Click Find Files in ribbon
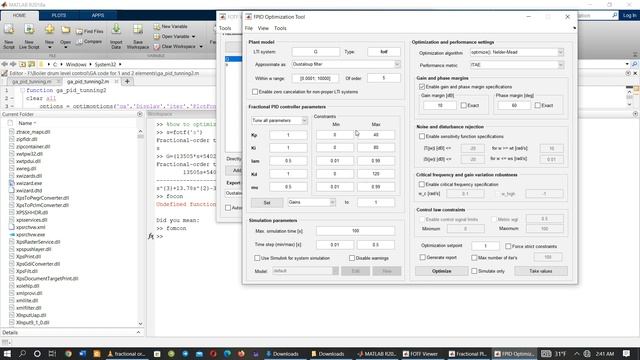640x360 pixels. tap(90, 31)
